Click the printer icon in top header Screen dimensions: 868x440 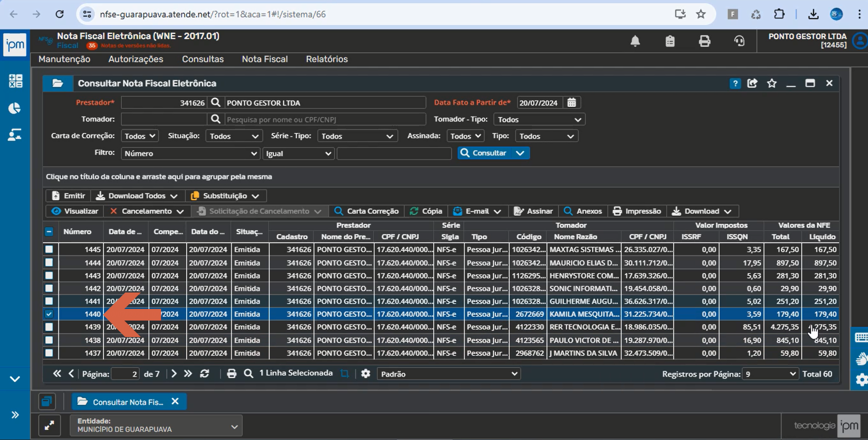pyautogui.click(x=705, y=42)
